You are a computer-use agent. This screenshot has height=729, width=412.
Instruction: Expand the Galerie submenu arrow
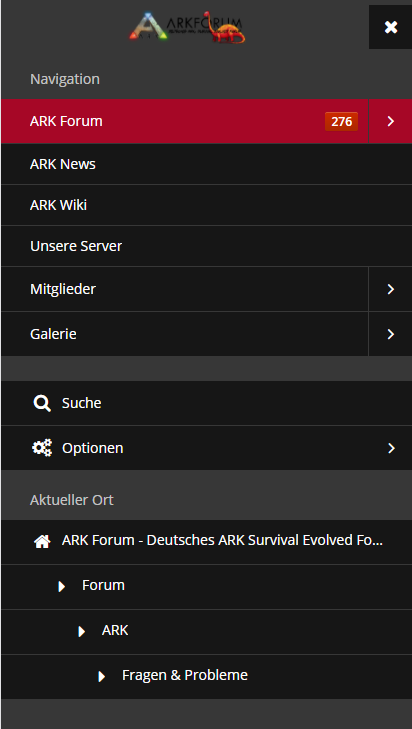click(x=391, y=334)
